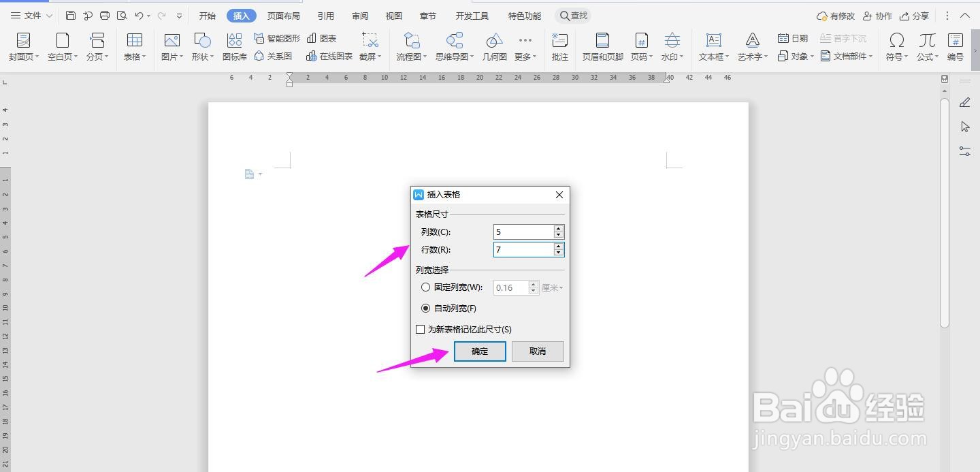Close the 插入表格 dialog
The height and width of the screenshot is (472, 980).
(559, 195)
